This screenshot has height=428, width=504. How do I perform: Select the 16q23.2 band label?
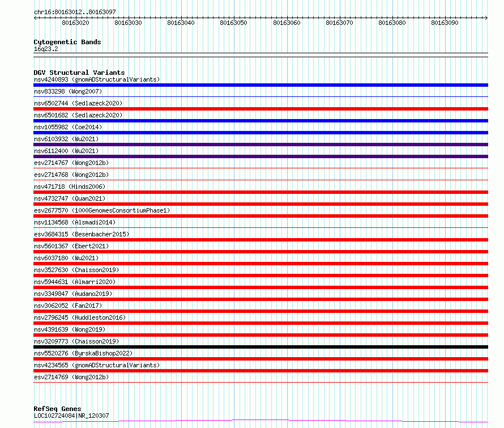pos(46,49)
